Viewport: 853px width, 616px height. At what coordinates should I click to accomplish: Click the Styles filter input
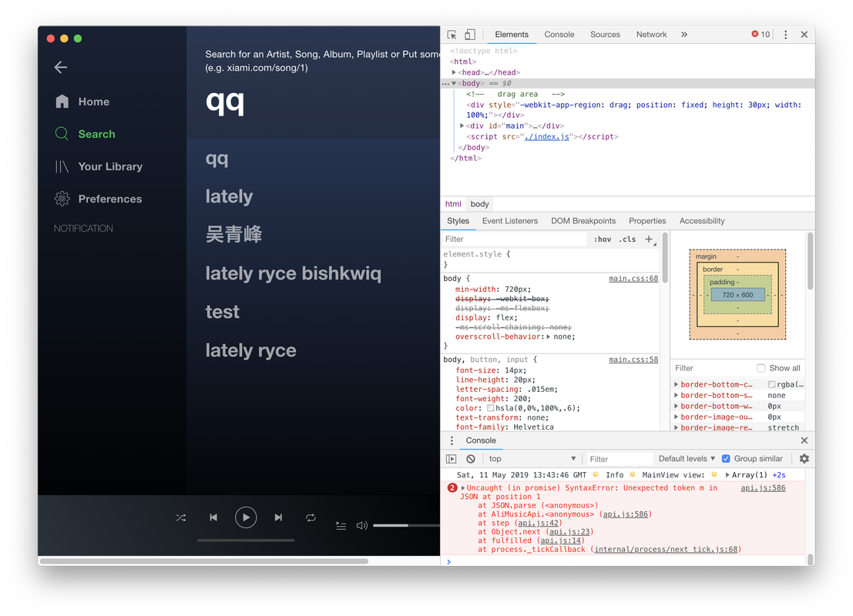[x=513, y=239]
